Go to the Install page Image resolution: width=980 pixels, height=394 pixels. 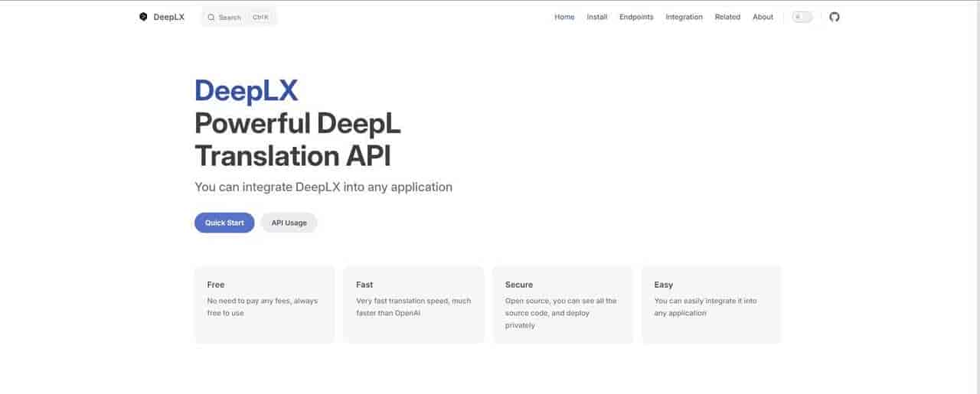pos(597,17)
